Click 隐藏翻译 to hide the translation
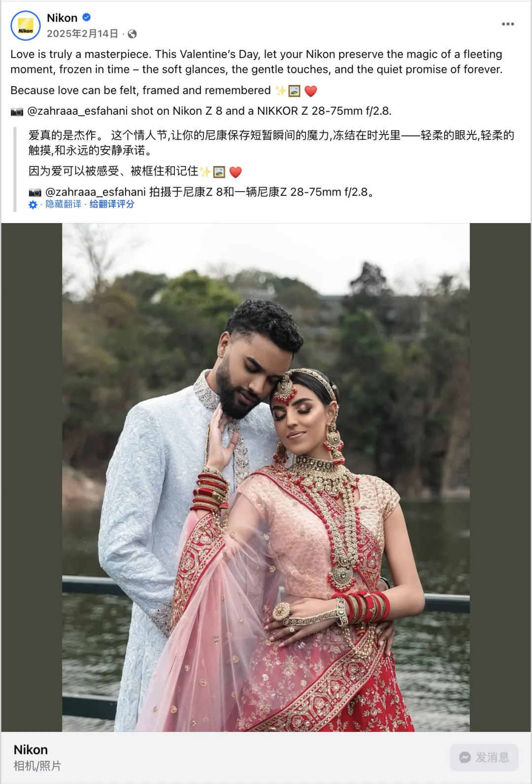The image size is (532, 784). (63, 204)
